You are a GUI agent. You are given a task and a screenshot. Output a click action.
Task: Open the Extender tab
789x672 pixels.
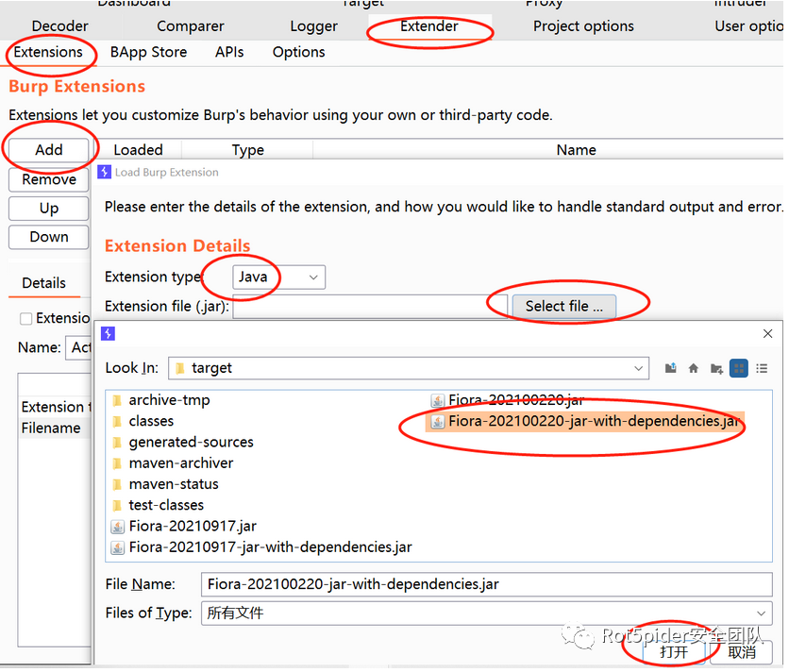(x=429, y=26)
